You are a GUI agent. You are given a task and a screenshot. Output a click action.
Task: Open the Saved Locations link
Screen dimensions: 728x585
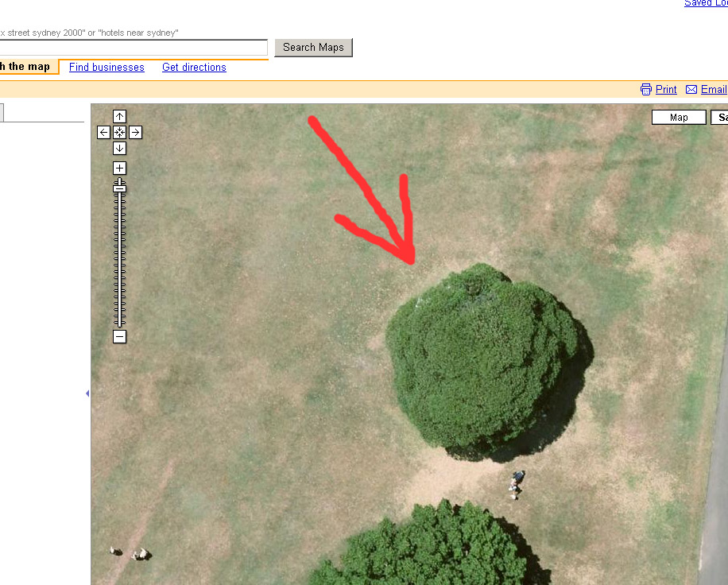pos(706,4)
